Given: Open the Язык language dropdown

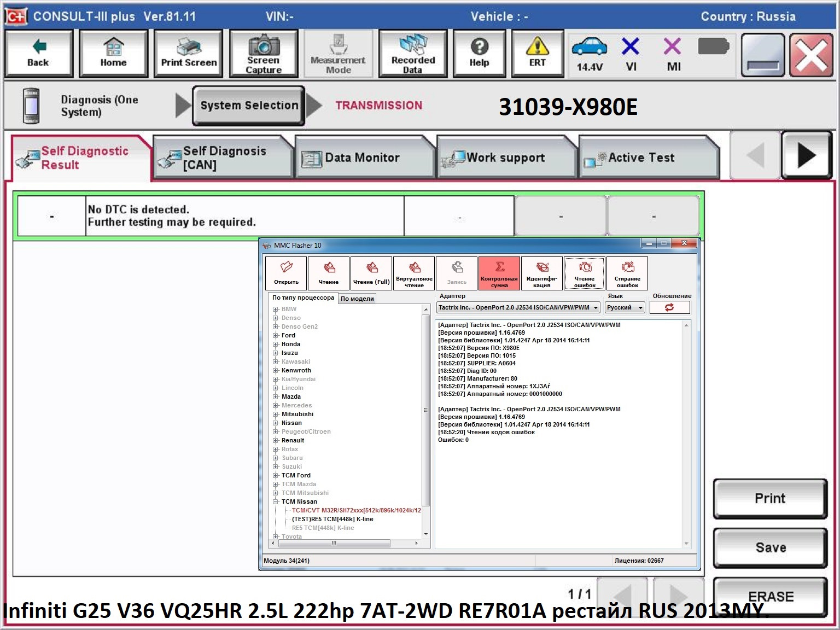Looking at the screenshot, I should point(625,307).
